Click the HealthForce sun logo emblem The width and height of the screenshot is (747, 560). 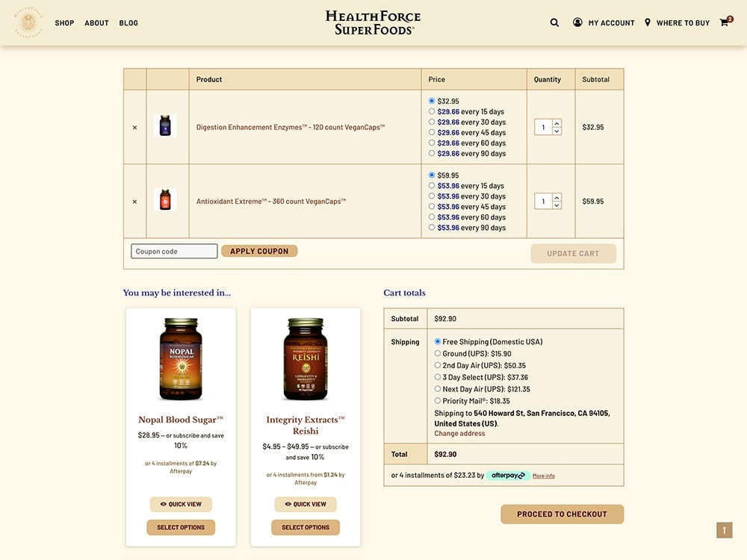(x=28, y=22)
